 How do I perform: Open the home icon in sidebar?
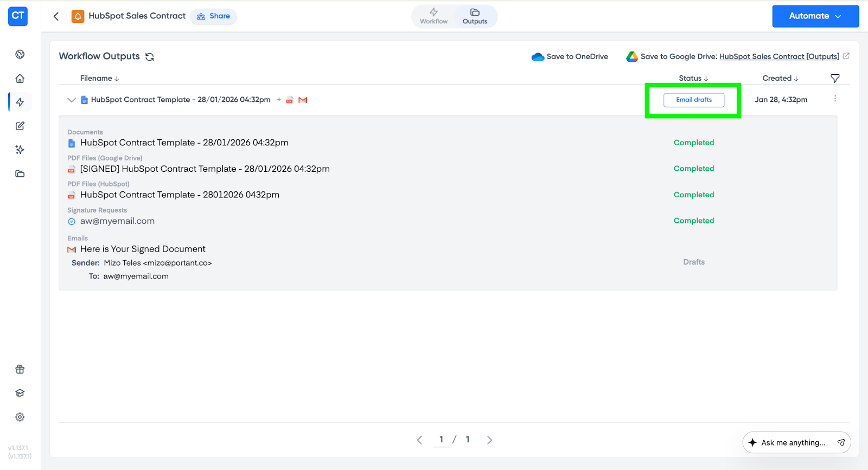(x=20, y=79)
